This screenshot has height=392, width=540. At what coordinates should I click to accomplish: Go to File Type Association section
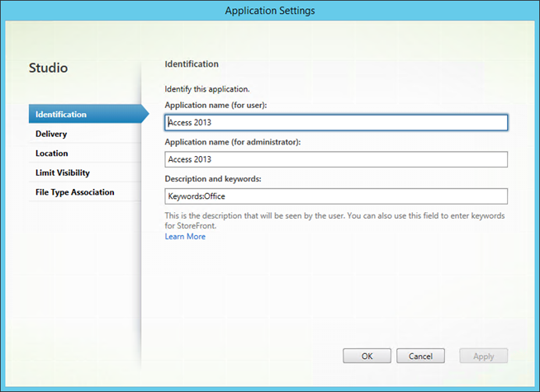click(85, 192)
